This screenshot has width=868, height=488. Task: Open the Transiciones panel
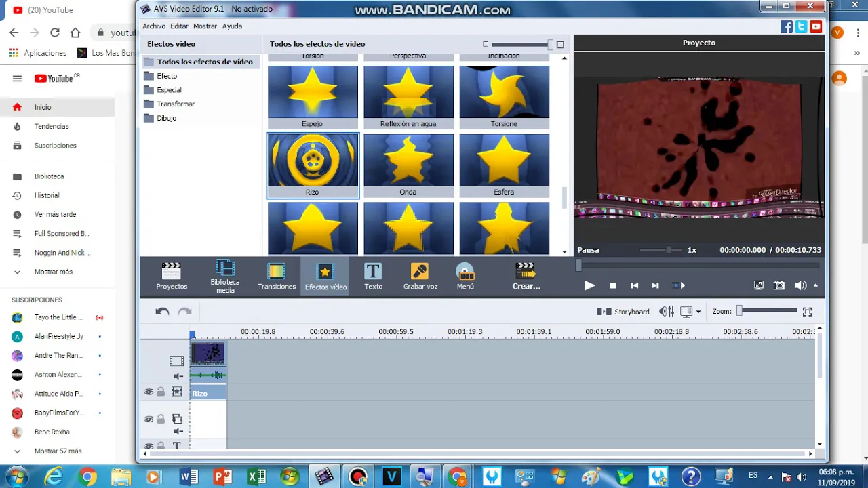click(277, 276)
